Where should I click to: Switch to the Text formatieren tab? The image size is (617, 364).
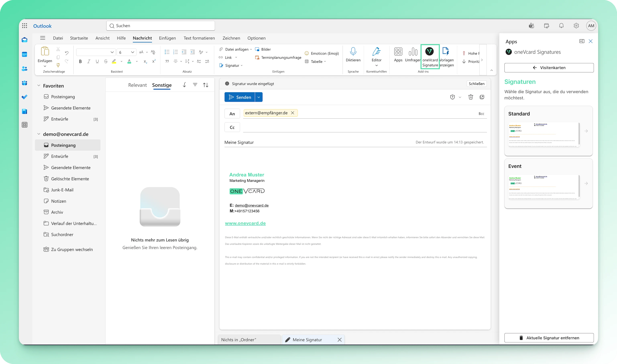pos(199,38)
